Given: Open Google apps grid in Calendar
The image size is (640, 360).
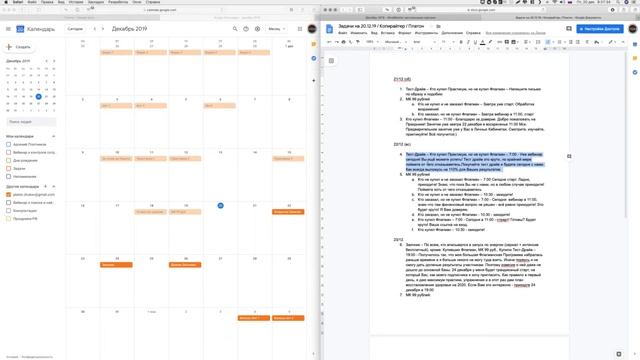Looking at the screenshot, I should click(x=300, y=29).
